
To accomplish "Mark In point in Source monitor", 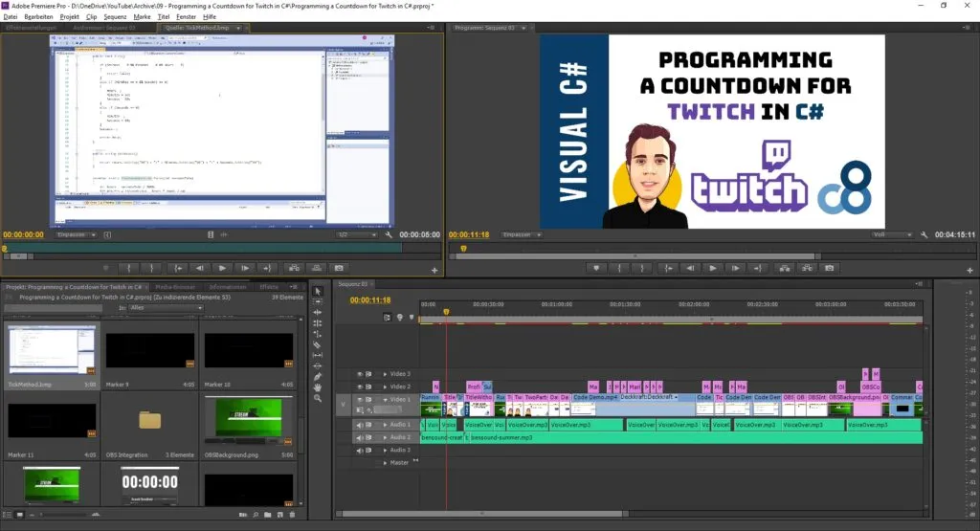I will pyautogui.click(x=129, y=268).
